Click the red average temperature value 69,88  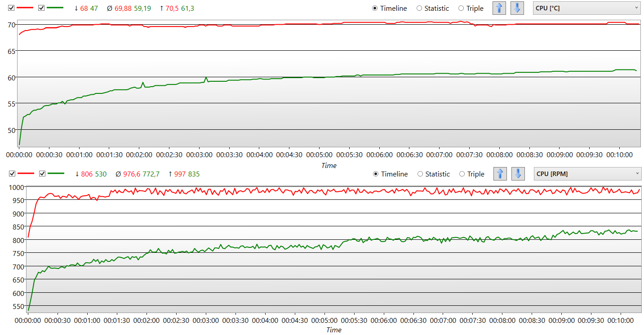[x=123, y=9]
